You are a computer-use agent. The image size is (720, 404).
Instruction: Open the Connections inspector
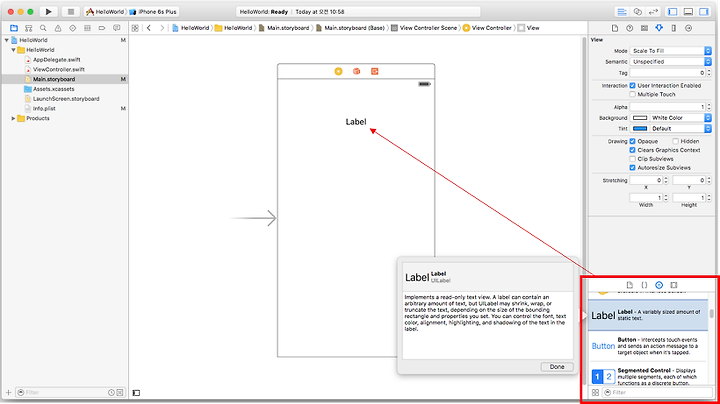click(x=688, y=28)
